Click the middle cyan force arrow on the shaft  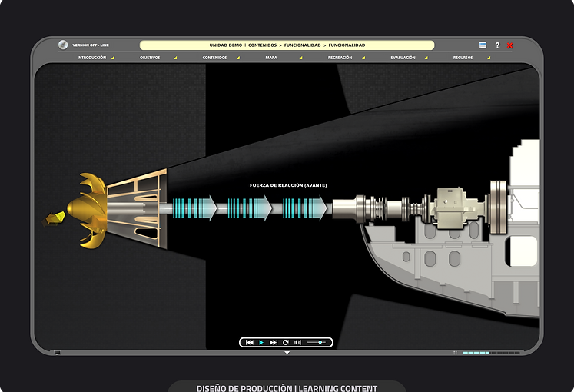(250, 208)
